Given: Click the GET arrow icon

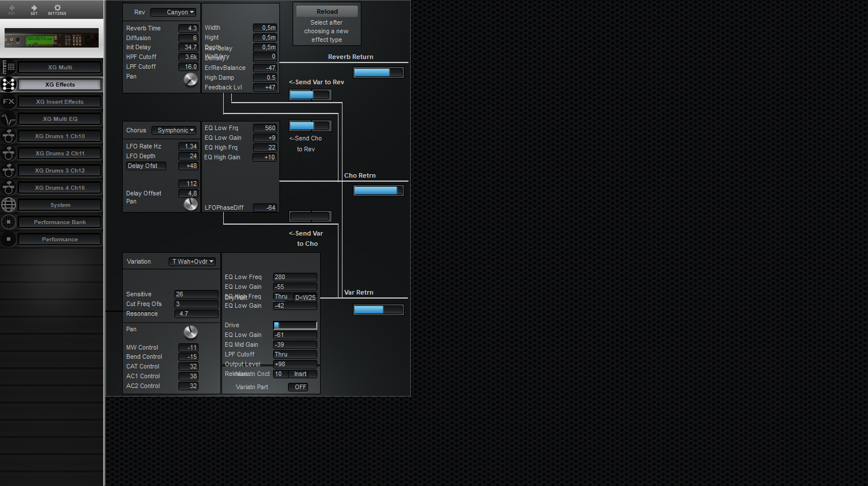Looking at the screenshot, I should point(34,8).
